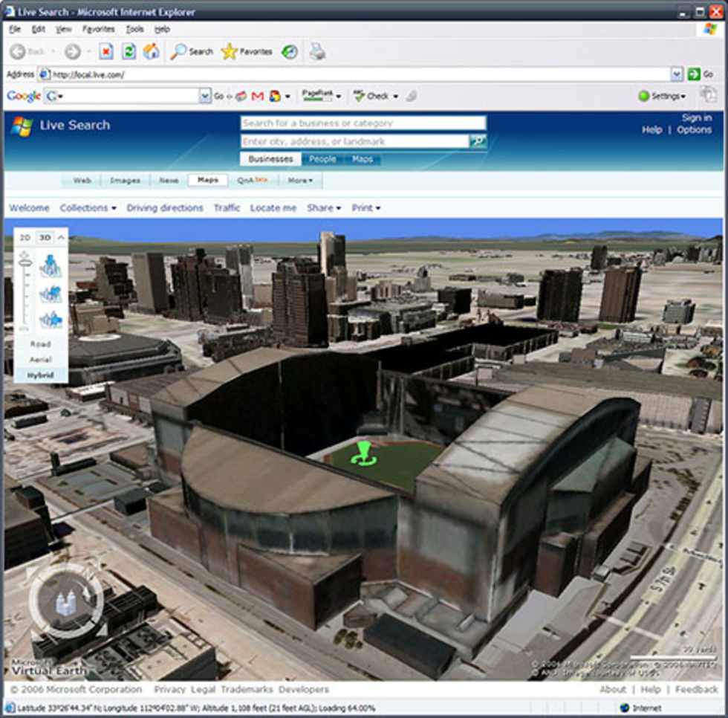This screenshot has height=718, width=728.
Task: Click the 3D navigation compass control
Action: (x=66, y=601)
